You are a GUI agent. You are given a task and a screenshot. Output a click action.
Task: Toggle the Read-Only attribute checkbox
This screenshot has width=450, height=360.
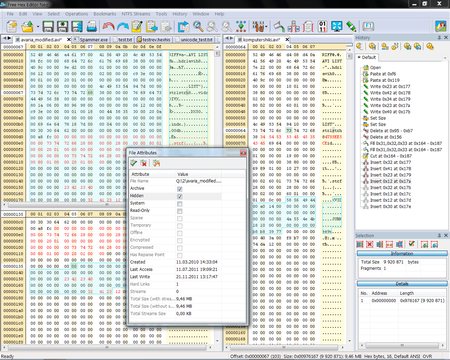(x=180, y=211)
